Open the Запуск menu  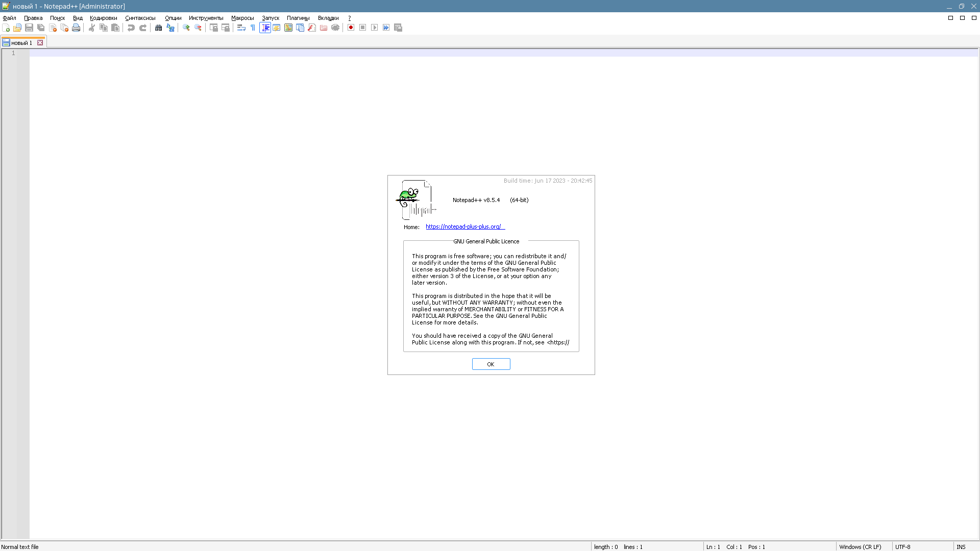pos(271,18)
